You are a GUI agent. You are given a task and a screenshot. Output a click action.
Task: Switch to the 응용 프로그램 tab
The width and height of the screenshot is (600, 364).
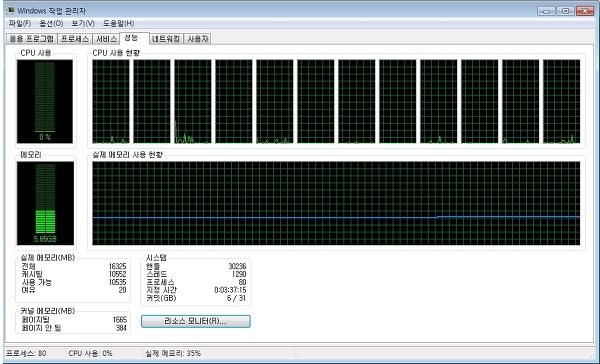[x=32, y=39]
